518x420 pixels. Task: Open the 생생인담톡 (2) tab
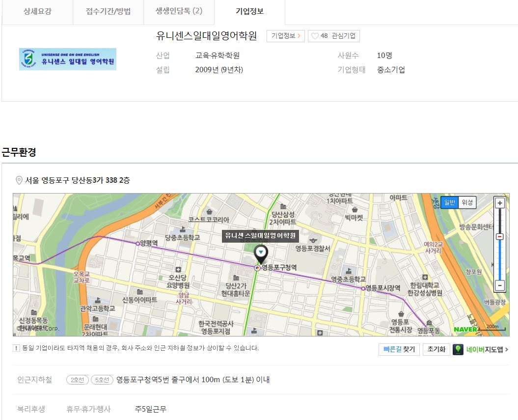click(179, 12)
